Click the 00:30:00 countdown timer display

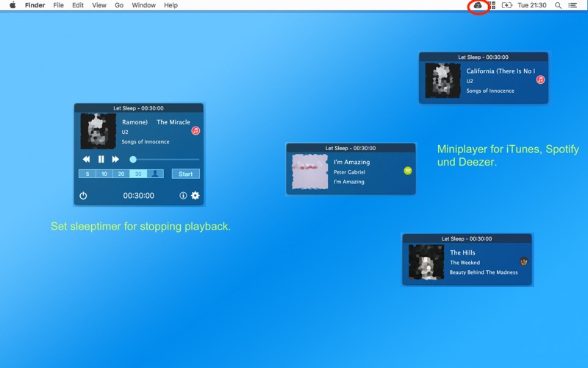point(139,196)
